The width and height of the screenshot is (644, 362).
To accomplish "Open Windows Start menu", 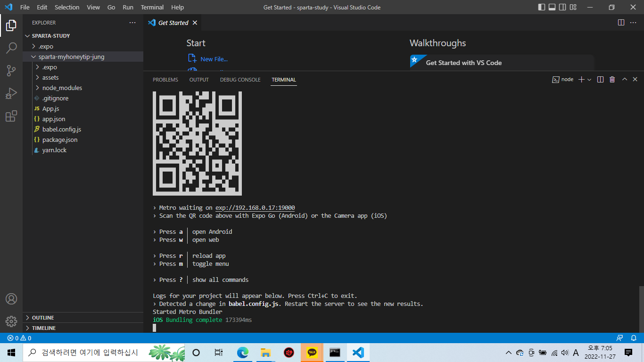I will pyautogui.click(x=11, y=353).
